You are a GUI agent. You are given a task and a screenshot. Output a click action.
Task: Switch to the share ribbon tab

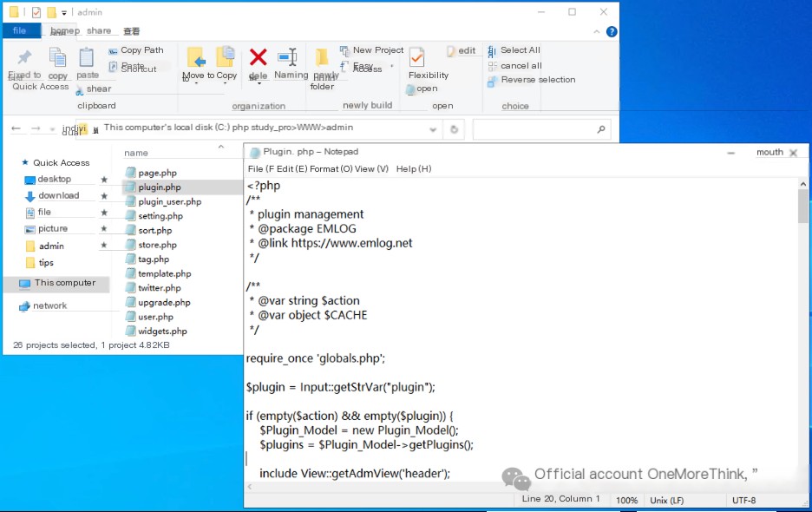(x=99, y=31)
